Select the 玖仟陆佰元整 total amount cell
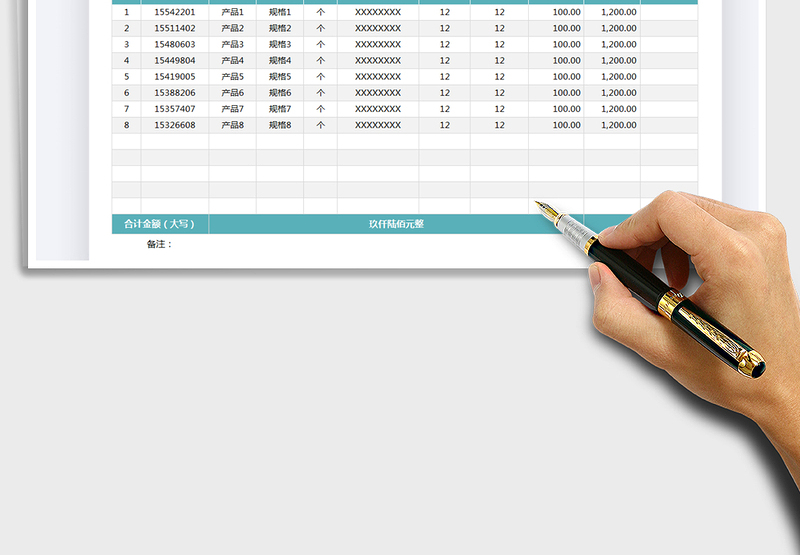Image resolution: width=800 pixels, height=555 pixels. 396,224
